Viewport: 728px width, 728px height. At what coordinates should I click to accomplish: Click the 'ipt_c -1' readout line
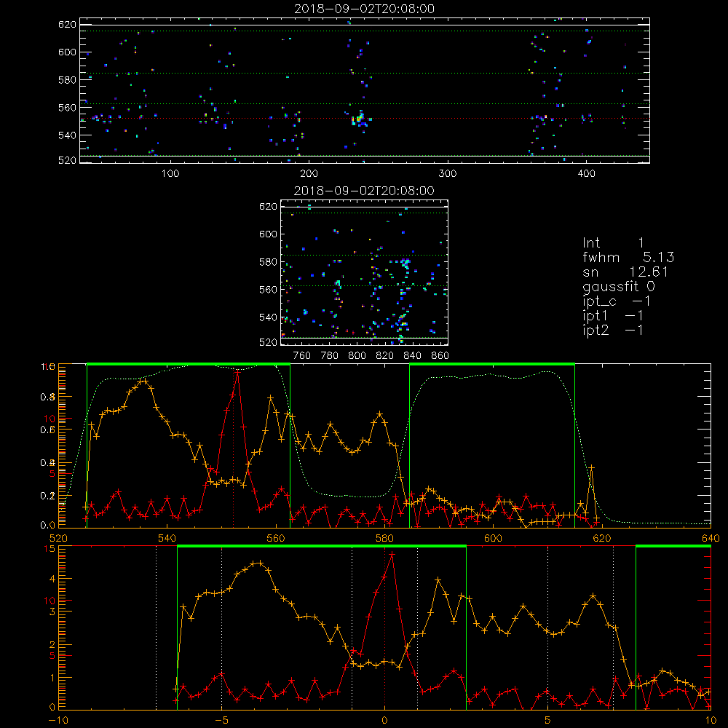[617, 301]
